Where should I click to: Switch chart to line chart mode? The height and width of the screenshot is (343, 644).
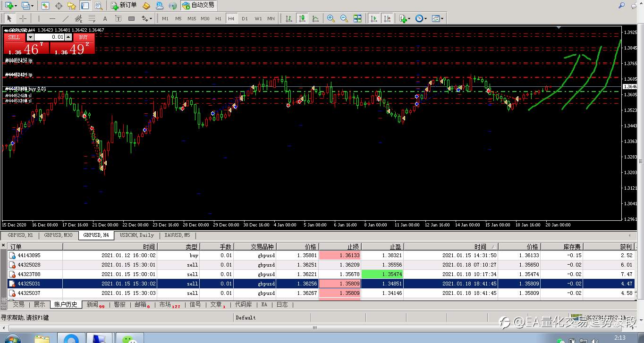pyautogui.click(x=315, y=18)
